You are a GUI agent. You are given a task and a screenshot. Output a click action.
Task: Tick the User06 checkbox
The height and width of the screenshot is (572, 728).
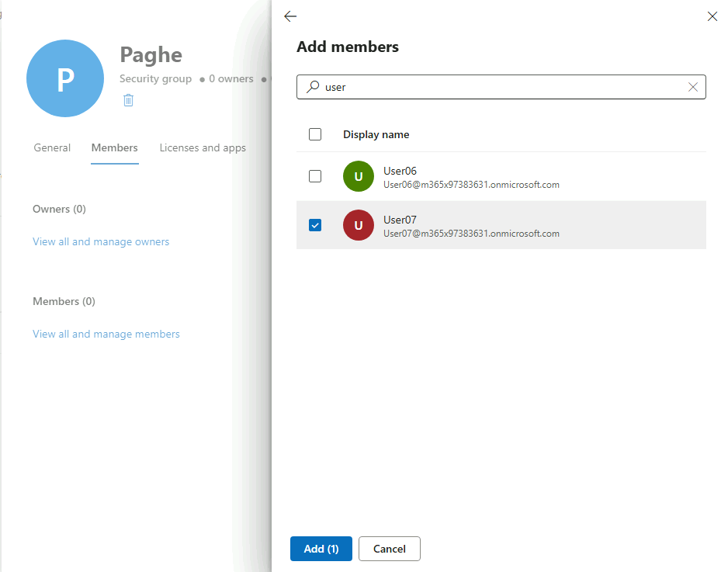[x=315, y=176]
